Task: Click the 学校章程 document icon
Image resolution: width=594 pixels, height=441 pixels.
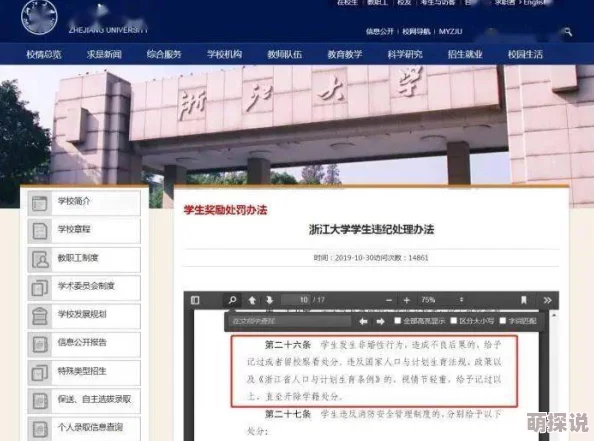Action: [40, 231]
